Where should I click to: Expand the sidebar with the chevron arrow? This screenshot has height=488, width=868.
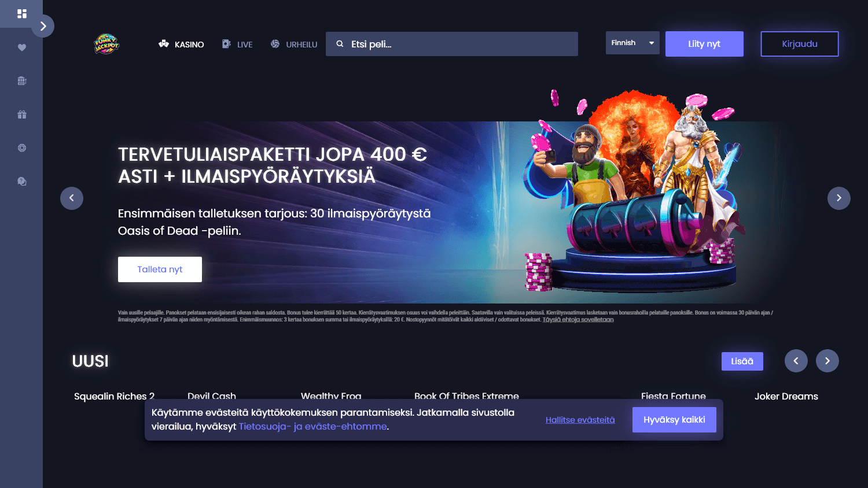tap(43, 25)
